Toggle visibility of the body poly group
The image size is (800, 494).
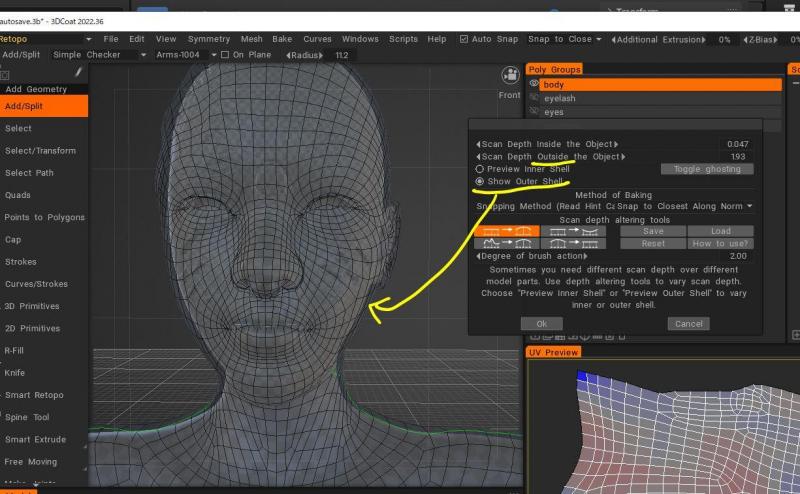point(534,85)
